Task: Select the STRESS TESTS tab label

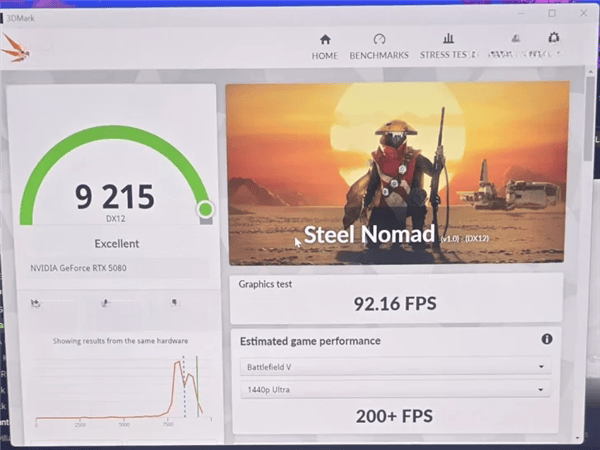Action: pyautogui.click(x=448, y=55)
